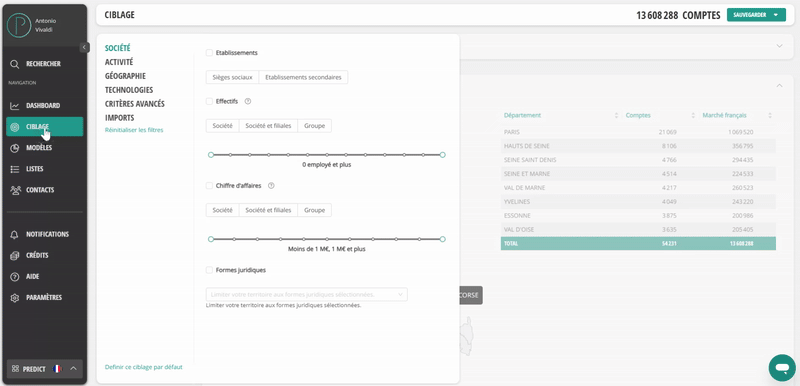Open the Activité filter tab
This screenshot has height=386, width=800.
(119, 62)
